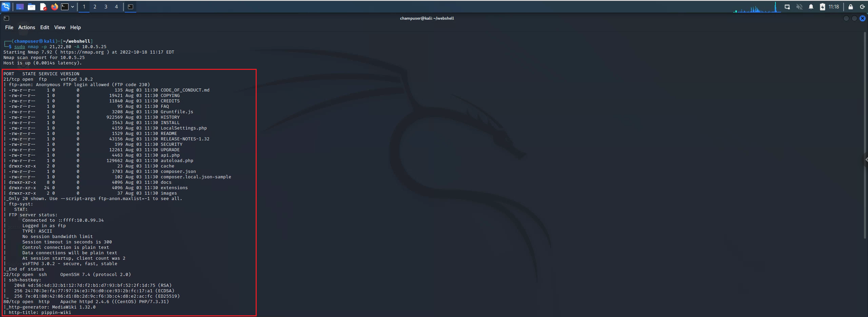
Task: Launch the Firefox browser
Action: pyautogui.click(x=54, y=7)
